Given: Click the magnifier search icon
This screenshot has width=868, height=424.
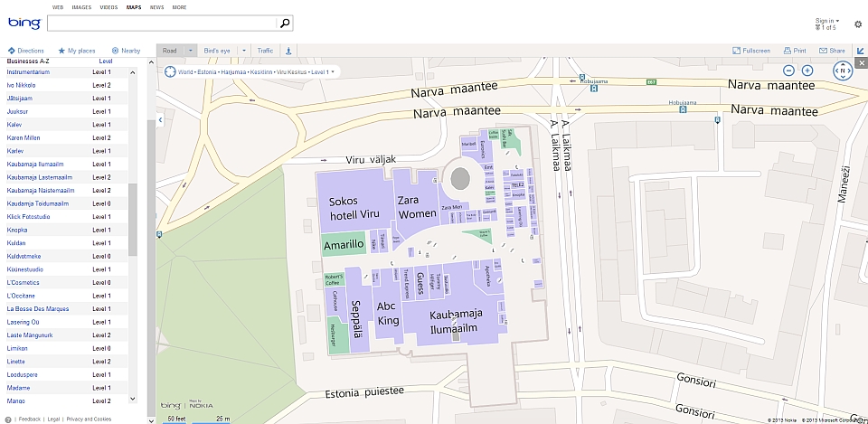Looking at the screenshot, I should click(x=285, y=24).
